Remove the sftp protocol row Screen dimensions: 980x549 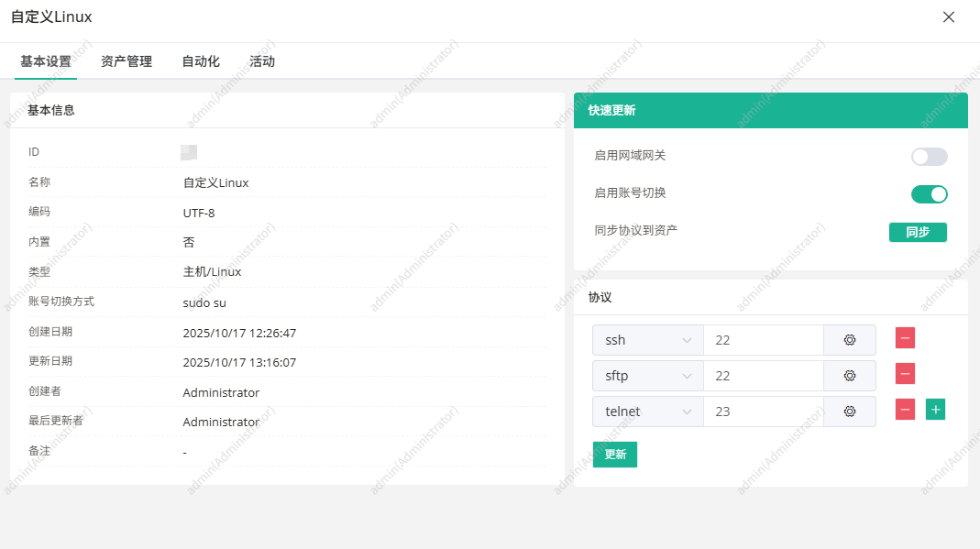(x=905, y=374)
